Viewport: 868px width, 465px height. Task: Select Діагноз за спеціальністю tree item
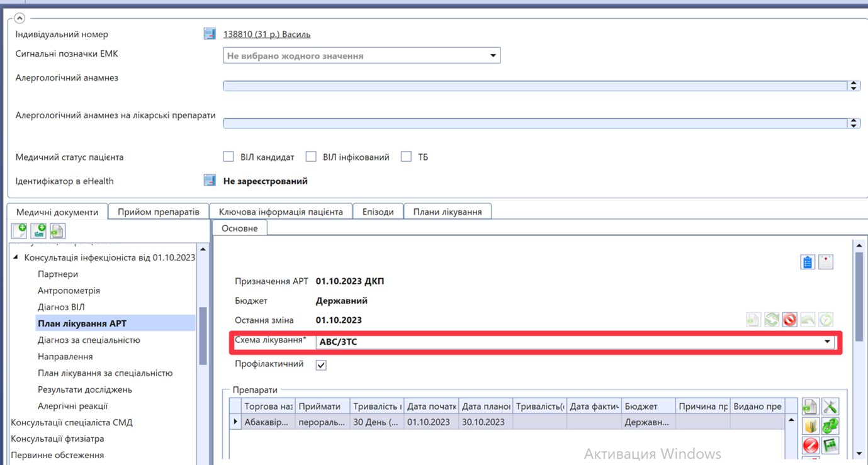click(89, 340)
